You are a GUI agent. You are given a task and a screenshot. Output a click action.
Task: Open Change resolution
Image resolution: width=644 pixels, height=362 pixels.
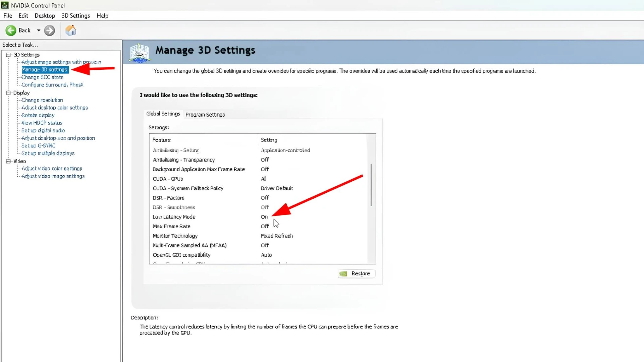[x=42, y=100]
